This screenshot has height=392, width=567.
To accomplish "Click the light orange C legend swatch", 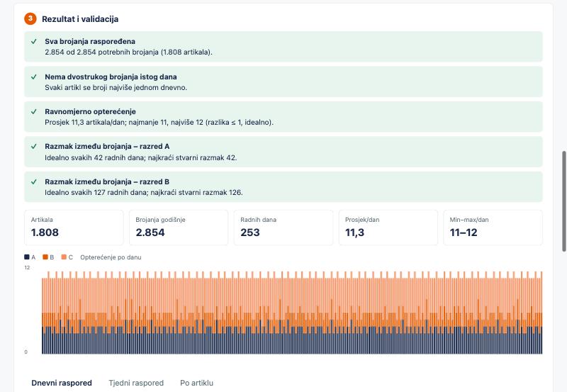I will point(64,257).
